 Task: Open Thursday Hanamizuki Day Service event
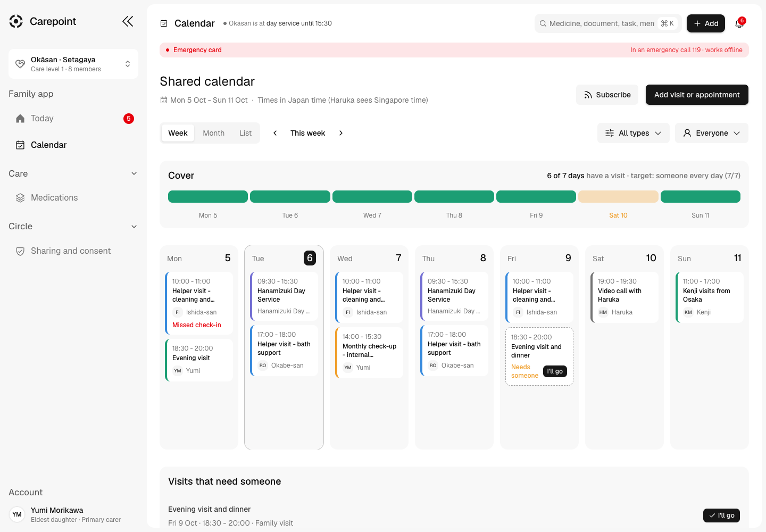tap(454, 296)
